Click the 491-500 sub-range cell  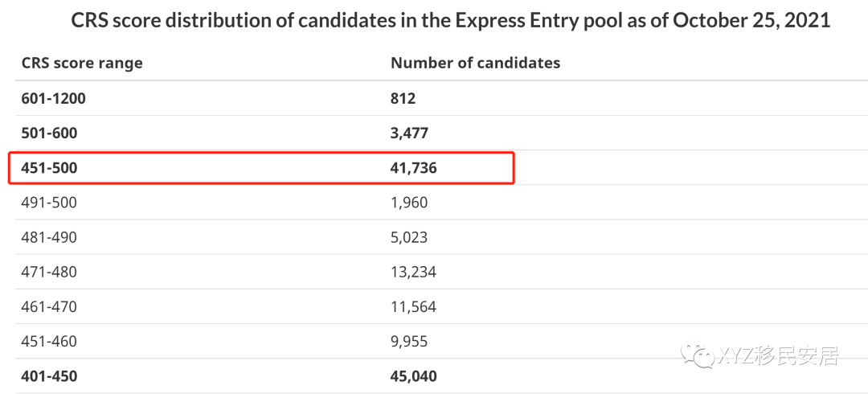(x=49, y=203)
